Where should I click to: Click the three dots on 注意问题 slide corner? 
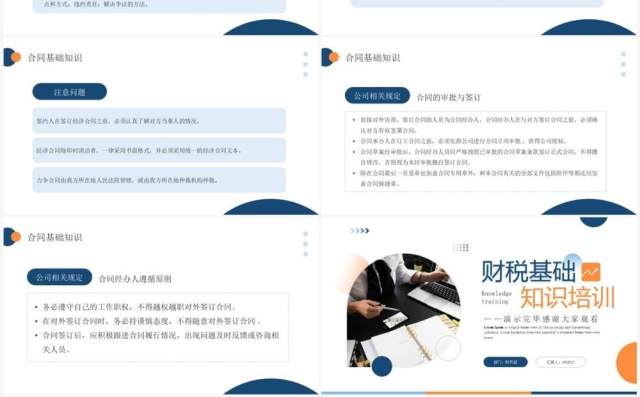(305, 64)
